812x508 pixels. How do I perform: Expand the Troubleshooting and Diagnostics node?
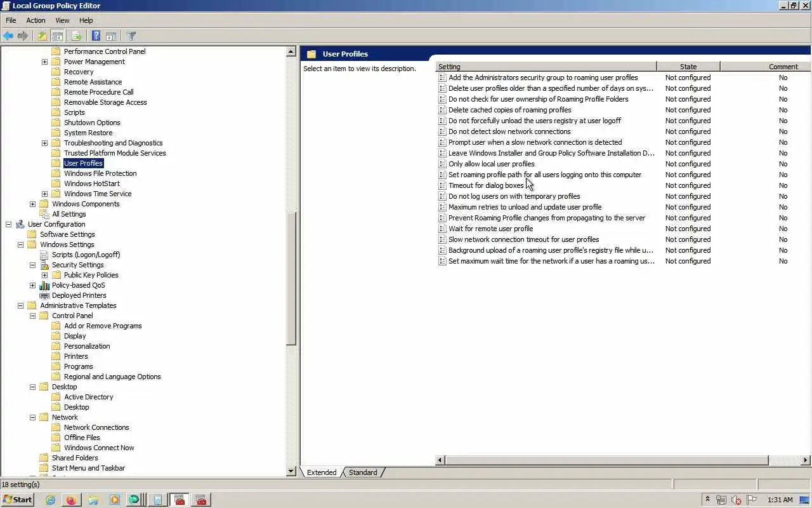pyautogui.click(x=44, y=143)
